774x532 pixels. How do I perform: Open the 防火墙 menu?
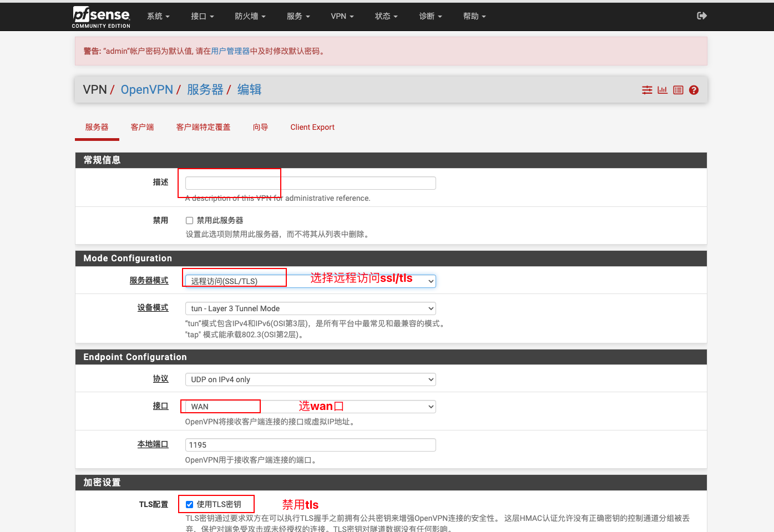click(x=250, y=16)
